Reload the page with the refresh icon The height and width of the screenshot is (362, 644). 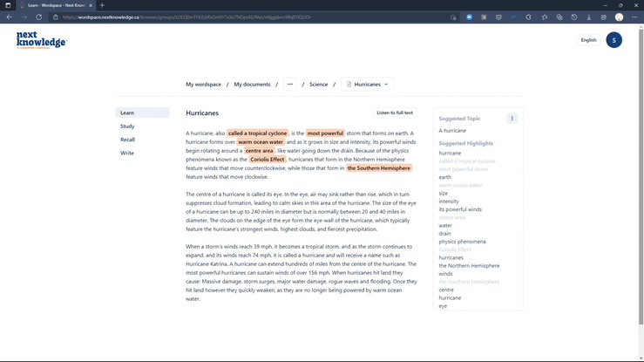pos(38,17)
